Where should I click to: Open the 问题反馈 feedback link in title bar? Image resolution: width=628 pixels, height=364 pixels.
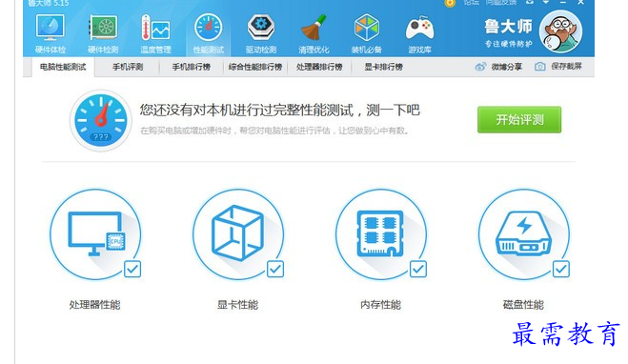point(500,3)
